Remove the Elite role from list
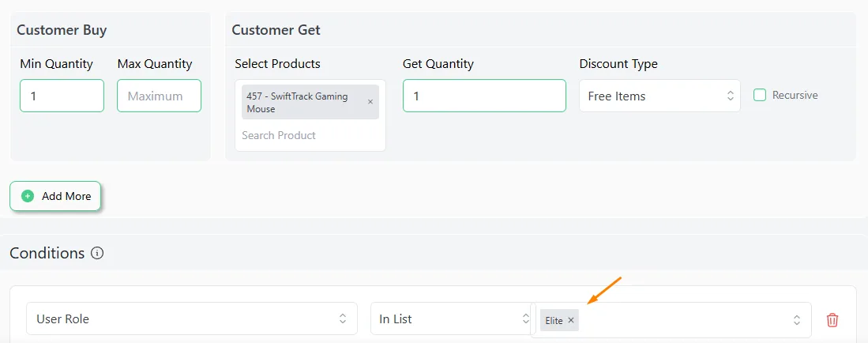The image size is (868, 343). click(571, 320)
